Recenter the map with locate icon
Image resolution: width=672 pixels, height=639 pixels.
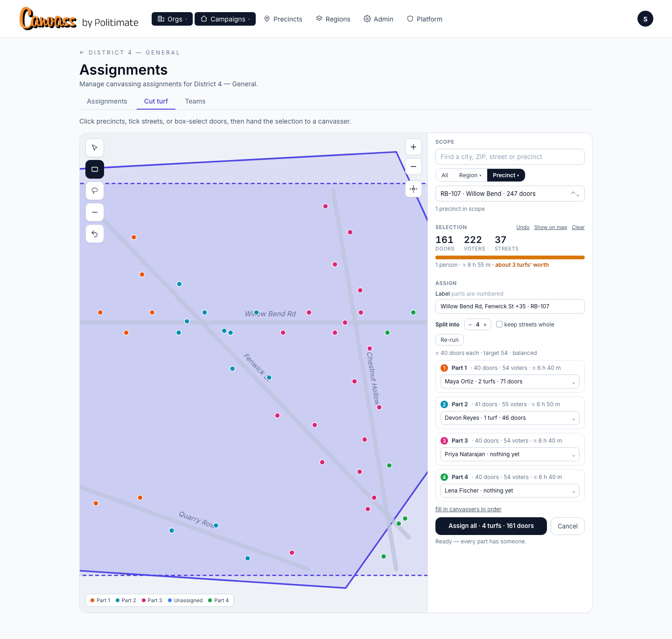pos(413,189)
